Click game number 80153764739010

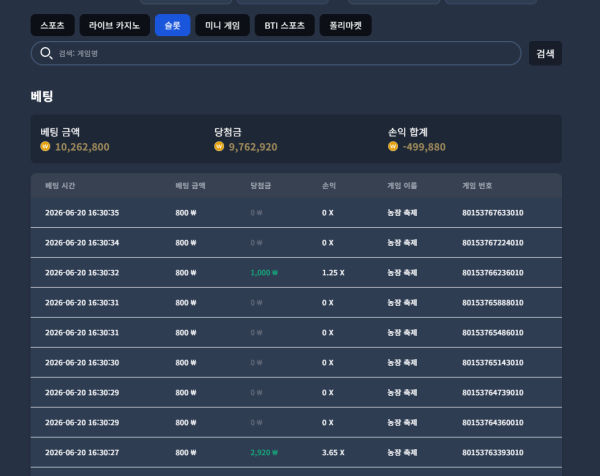pyautogui.click(x=493, y=393)
